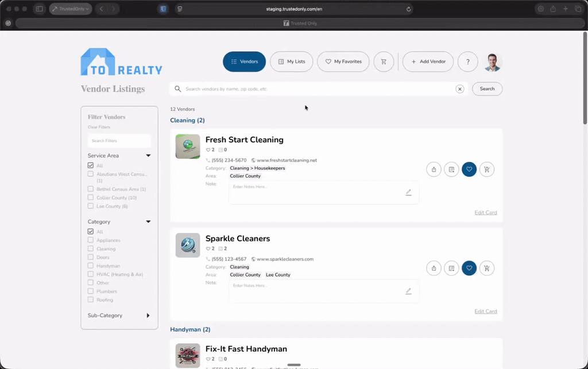Viewport: 588px width, 369px height.
Task: Expand the Sub-Category filter section
Action: click(148, 316)
